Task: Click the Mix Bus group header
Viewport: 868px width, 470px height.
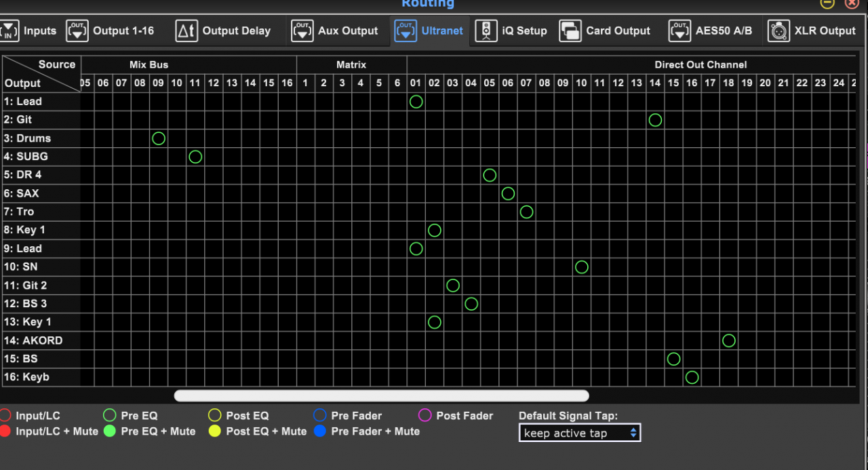Action: click(149, 65)
